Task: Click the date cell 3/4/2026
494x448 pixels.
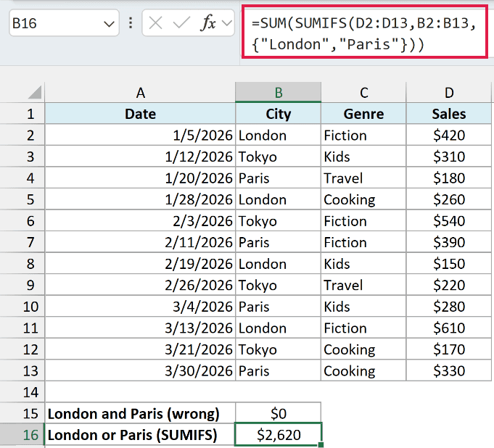Action: click(x=140, y=307)
